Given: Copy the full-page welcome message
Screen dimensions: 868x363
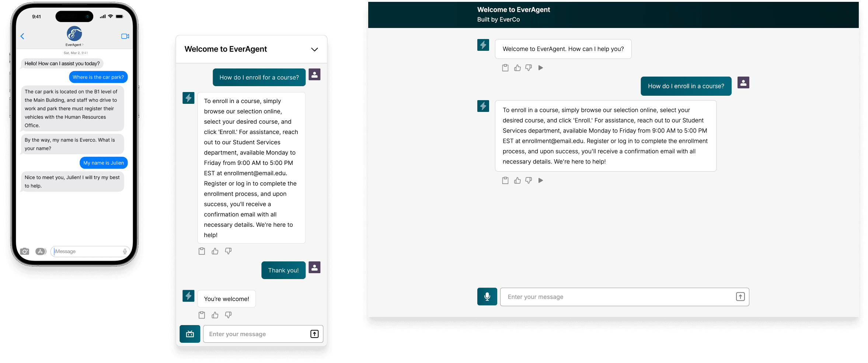Looking at the screenshot, I should click(505, 68).
